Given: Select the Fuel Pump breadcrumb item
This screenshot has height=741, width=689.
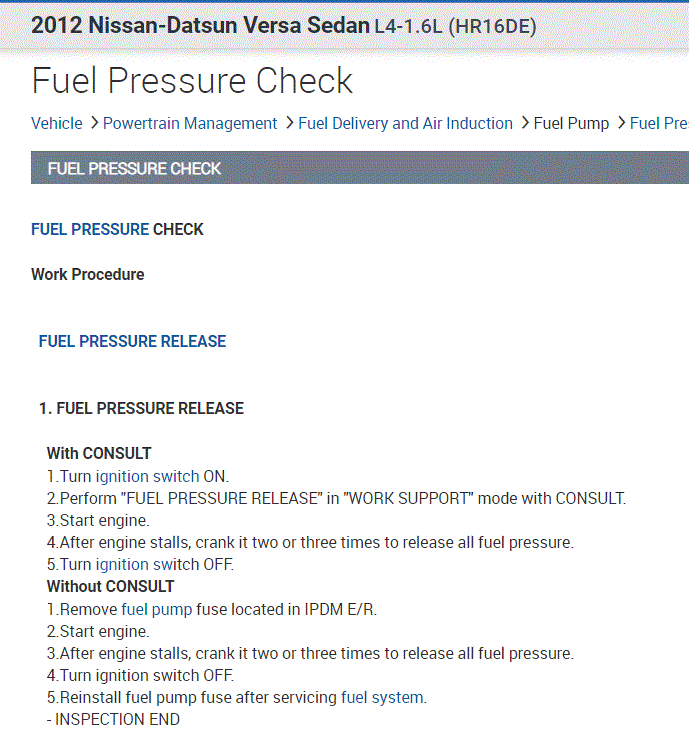Looking at the screenshot, I should [x=571, y=124].
